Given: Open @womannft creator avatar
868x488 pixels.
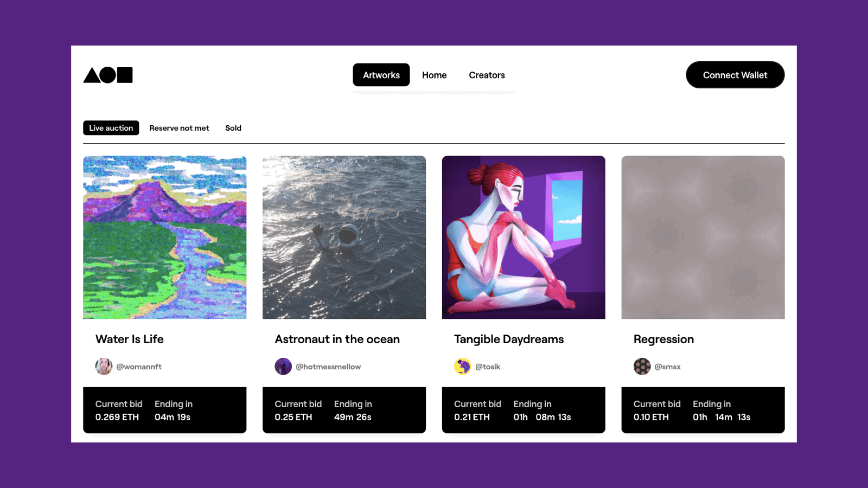Looking at the screenshot, I should (104, 367).
